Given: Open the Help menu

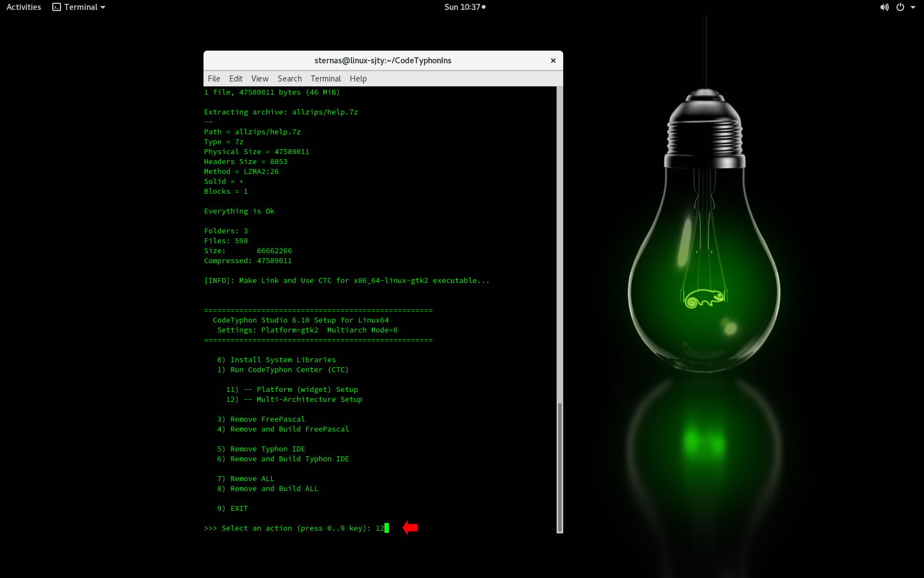Looking at the screenshot, I should pyautogui.click(x=358, y=79).
